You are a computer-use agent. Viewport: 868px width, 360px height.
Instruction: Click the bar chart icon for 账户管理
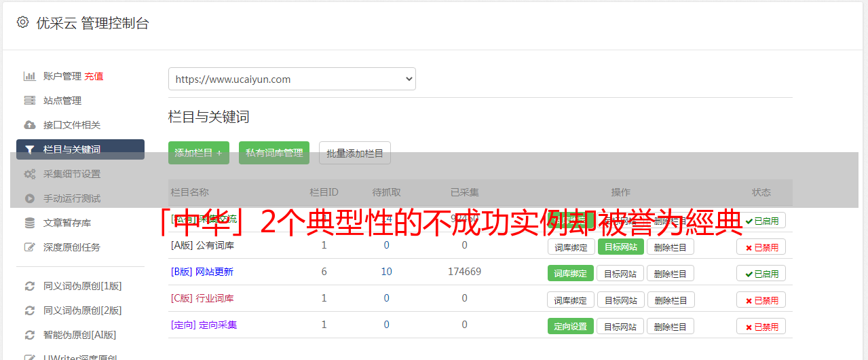[x=29, y=76]
